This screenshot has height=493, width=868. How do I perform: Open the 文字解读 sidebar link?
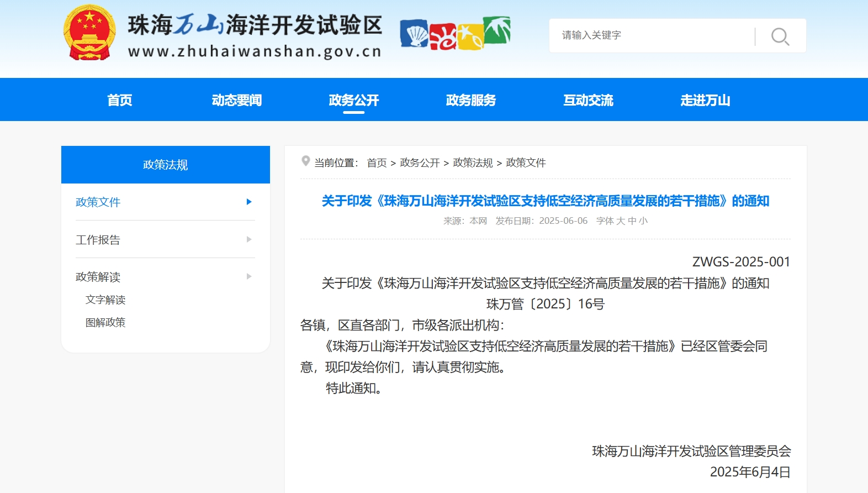(x=105, y=300)
